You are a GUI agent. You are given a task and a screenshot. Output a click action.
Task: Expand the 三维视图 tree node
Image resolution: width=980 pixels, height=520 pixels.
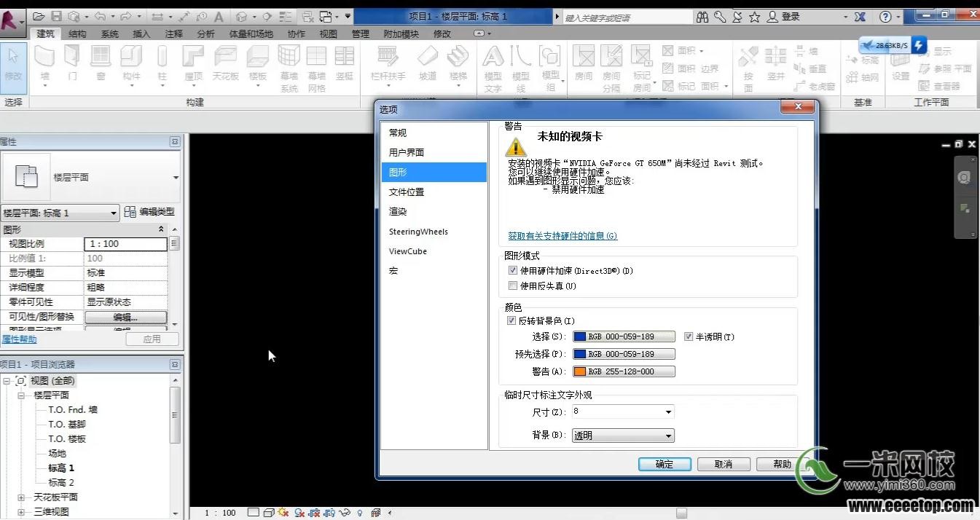point(22,511)
